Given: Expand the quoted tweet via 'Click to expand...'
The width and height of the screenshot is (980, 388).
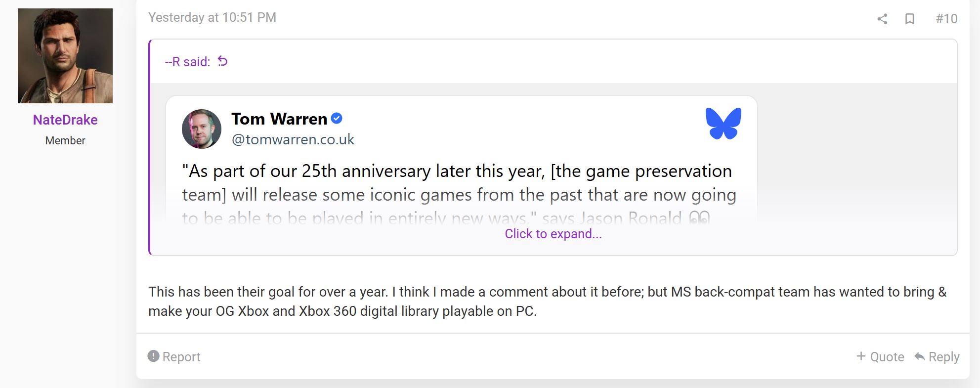Looking at the screenshot, I should 553,234.
